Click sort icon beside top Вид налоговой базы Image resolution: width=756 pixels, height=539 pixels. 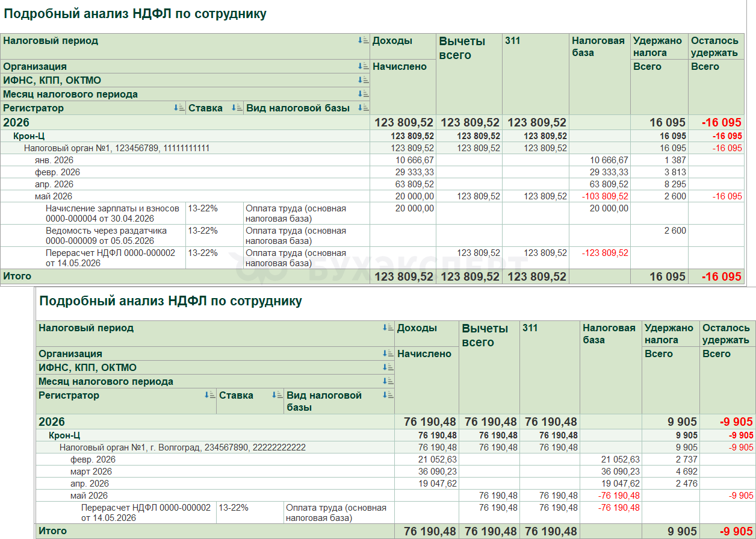tap(363, 108)
